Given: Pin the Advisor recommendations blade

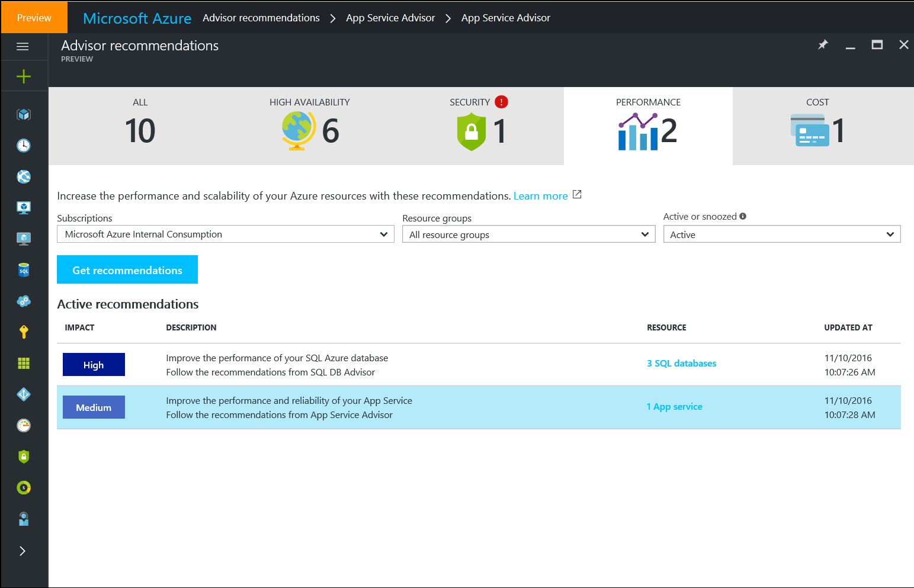Looking at the screenshot, I should tap(823, 44).
